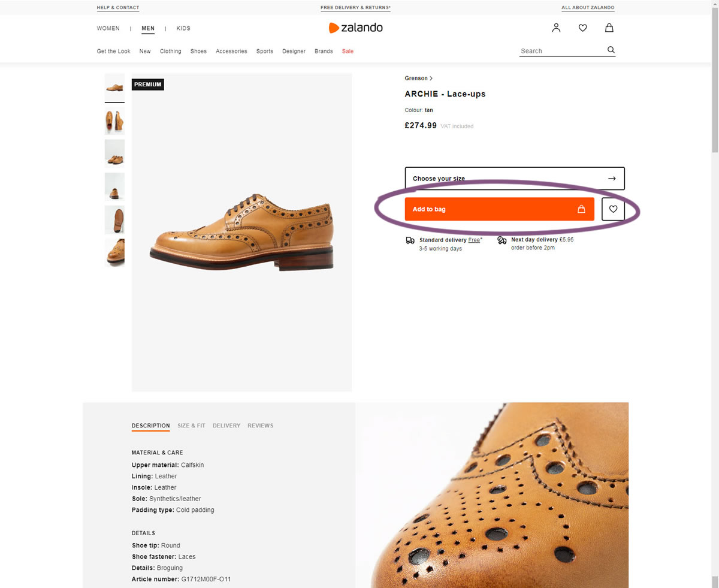Open the shopping bag icon

tap(609, 28)
